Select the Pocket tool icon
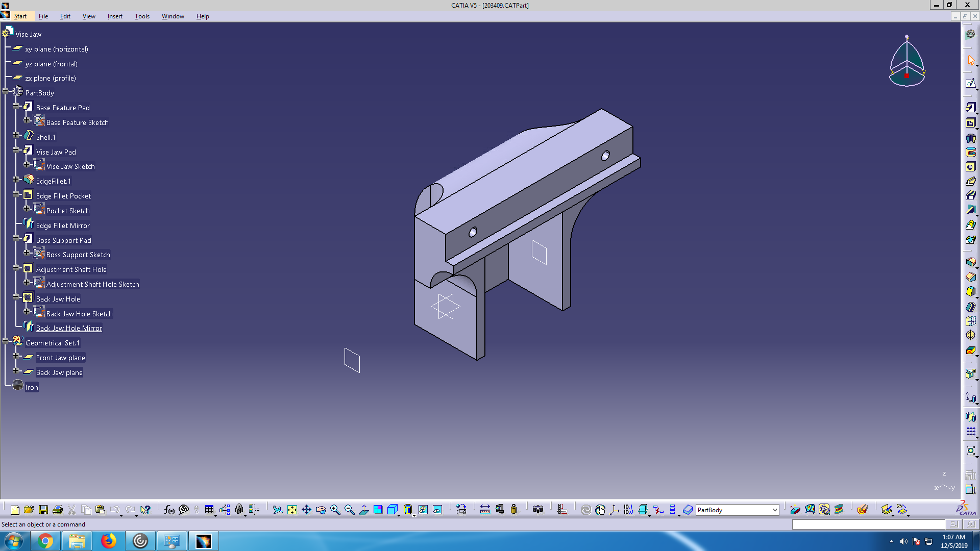This screenshot has height=551, width=980. 970,123
